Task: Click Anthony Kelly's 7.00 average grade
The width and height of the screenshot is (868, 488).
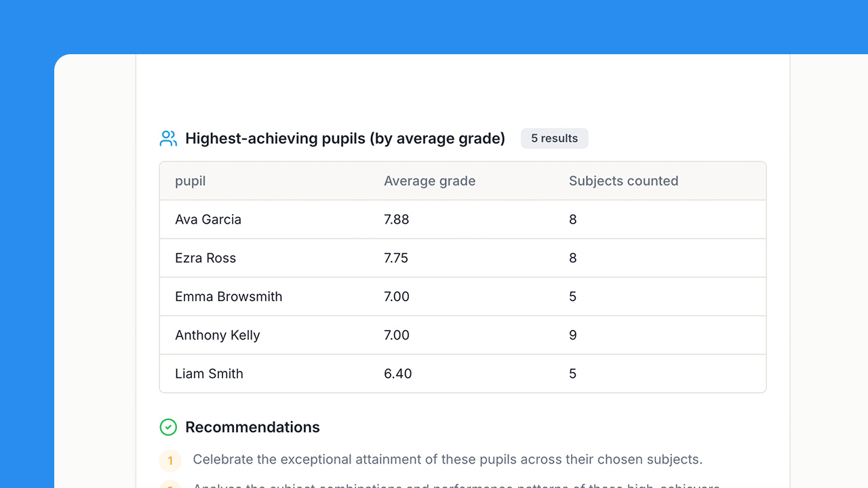Action: (397, 335)
